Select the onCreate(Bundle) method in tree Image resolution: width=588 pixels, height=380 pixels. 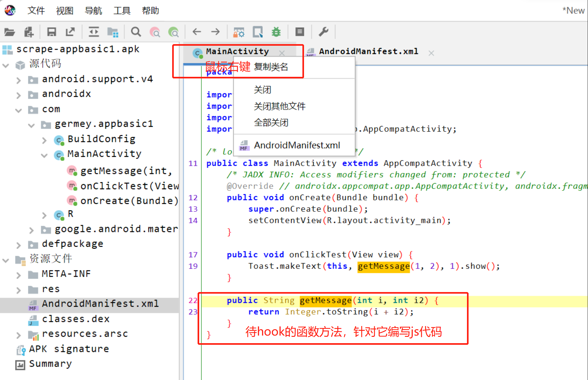129,201
